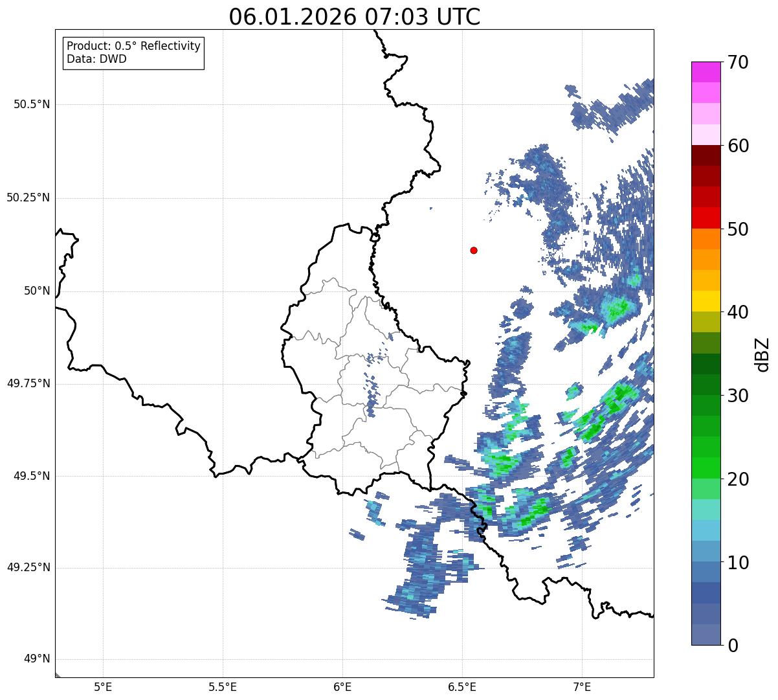The width and height of the screenshot is (778, 700).
Task: Click the 6.5°E longitude label
Action: [462, 686]
